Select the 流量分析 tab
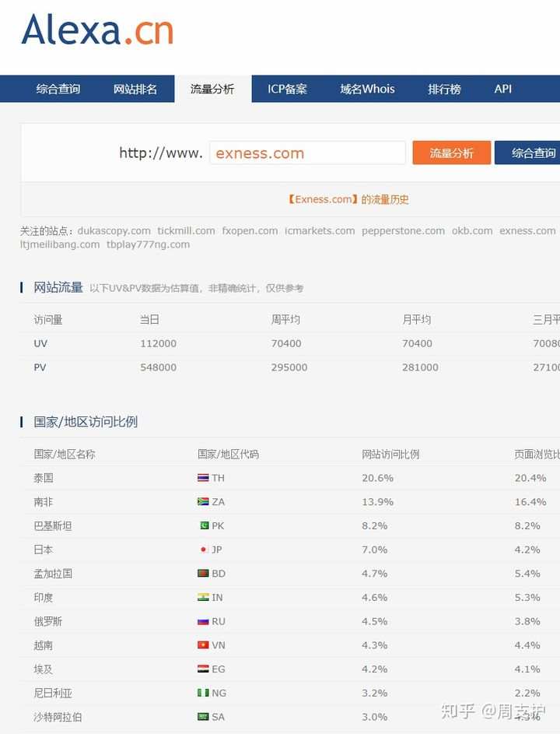This screenshot has height=734, width=560. [x=212, y=89]
